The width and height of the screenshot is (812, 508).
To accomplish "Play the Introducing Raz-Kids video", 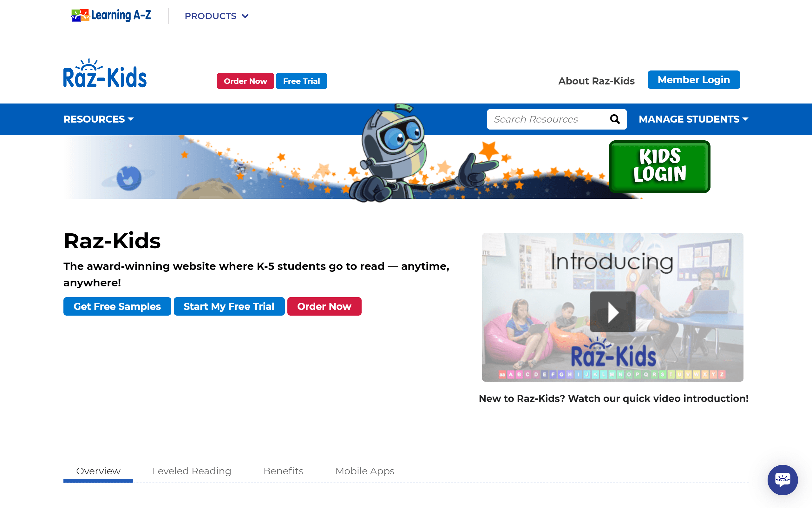I will [x=612, y=311].
